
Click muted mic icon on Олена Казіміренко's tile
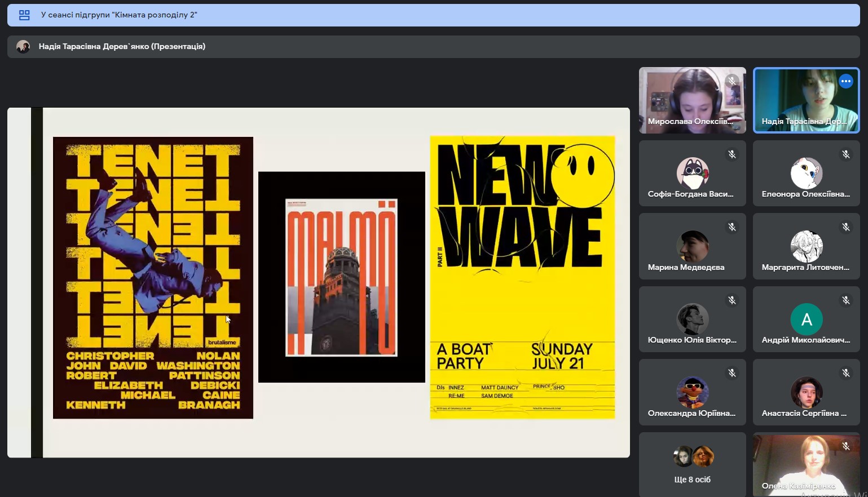click(845, 446)
